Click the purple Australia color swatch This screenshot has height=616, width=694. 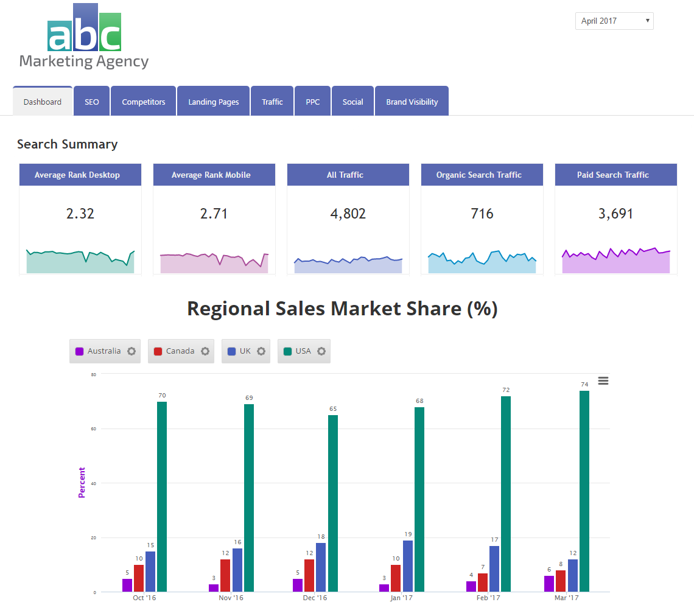(x=79, y=351)
